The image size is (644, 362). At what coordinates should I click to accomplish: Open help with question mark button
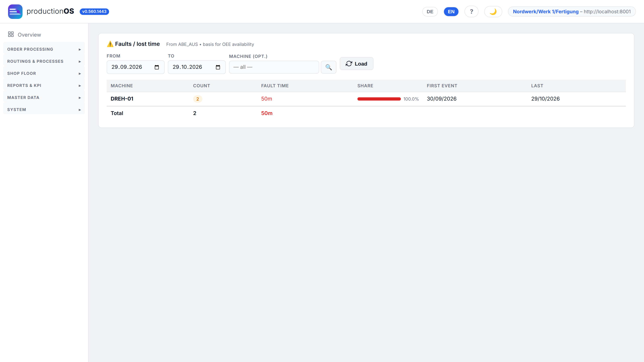click(471, 11)
